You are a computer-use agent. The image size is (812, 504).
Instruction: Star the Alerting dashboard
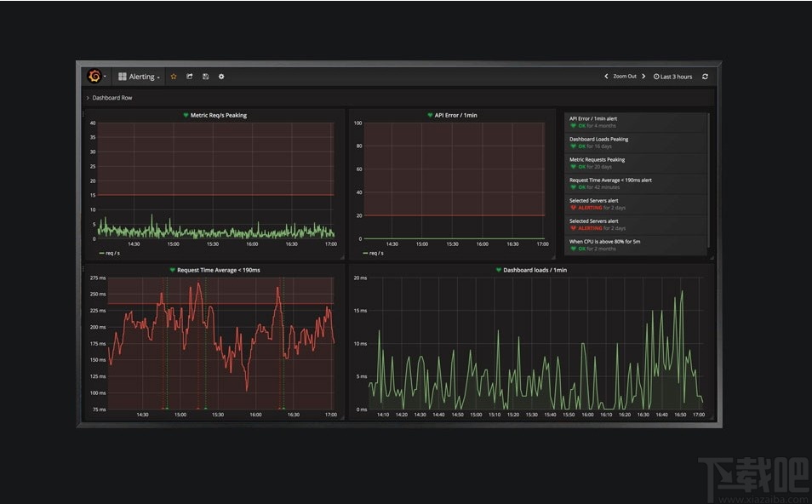[173, 77]
